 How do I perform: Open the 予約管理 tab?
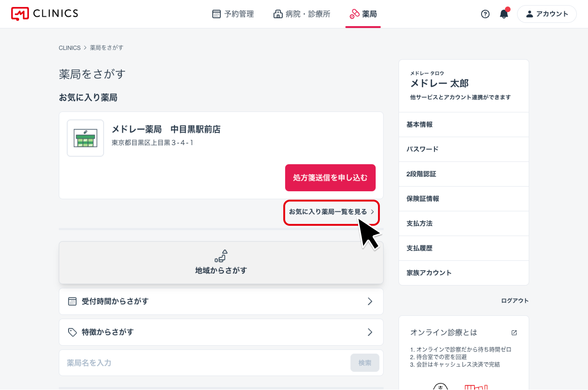233,14
